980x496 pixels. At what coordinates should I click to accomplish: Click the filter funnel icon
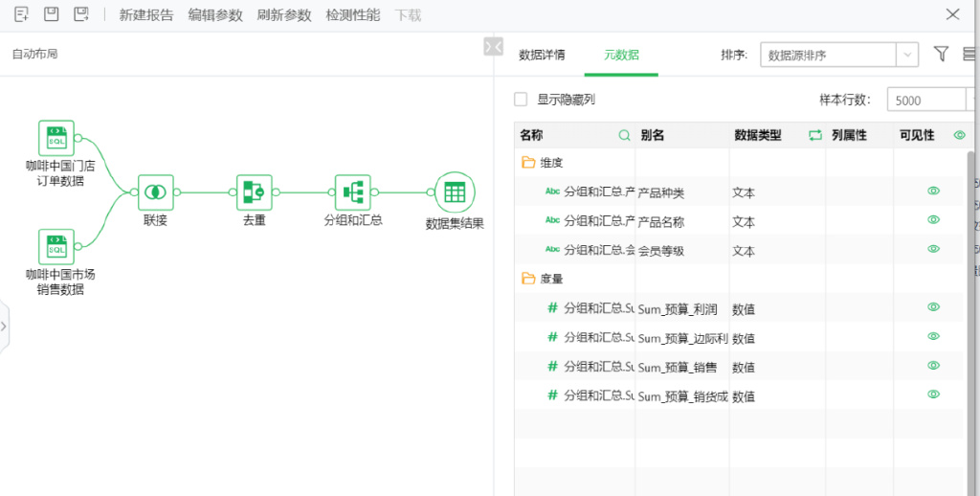(941, 55)
